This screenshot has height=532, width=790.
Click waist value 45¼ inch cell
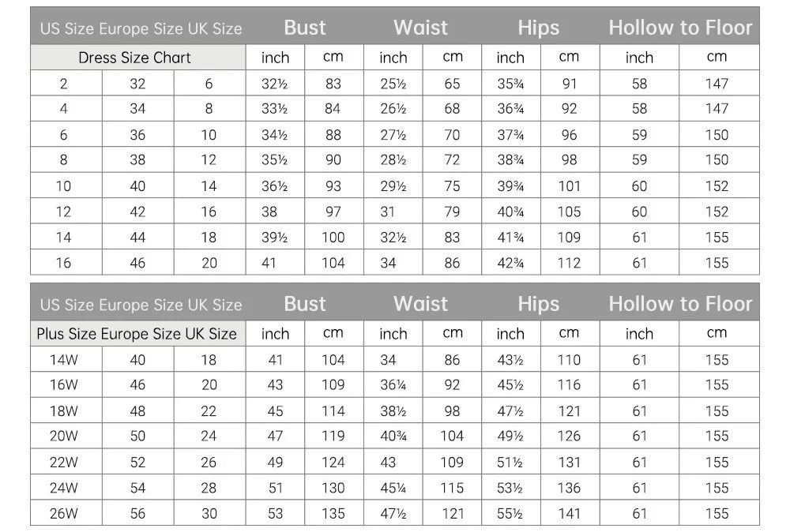[393, 487]
